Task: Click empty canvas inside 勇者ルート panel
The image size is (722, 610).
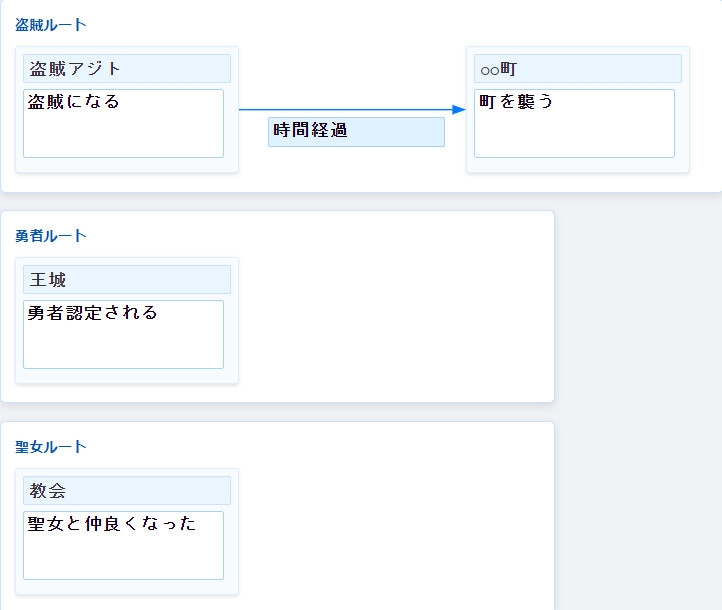Action: [400, 320]
